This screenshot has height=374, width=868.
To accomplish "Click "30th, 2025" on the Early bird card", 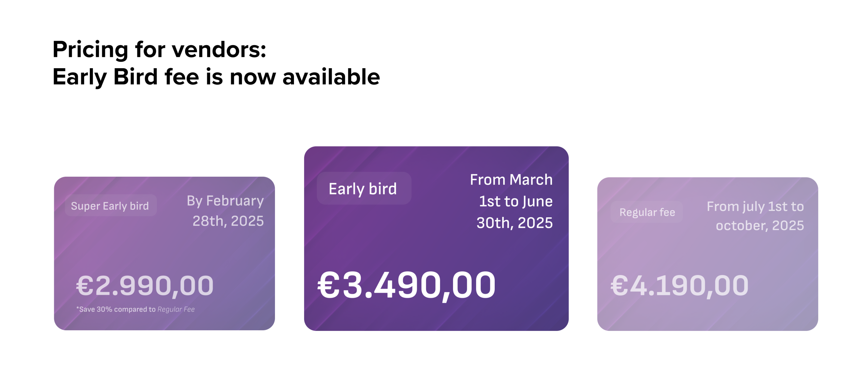I will tap(515, 223).
